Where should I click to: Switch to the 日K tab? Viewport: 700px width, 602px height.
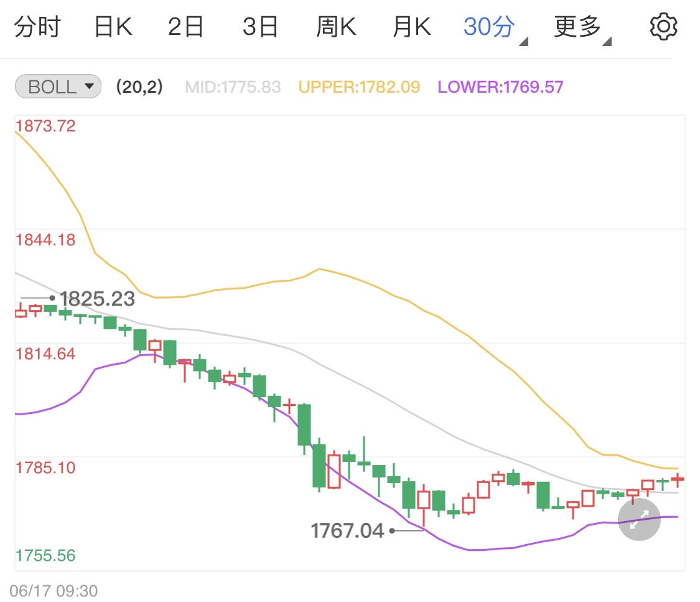coord(113,27)
